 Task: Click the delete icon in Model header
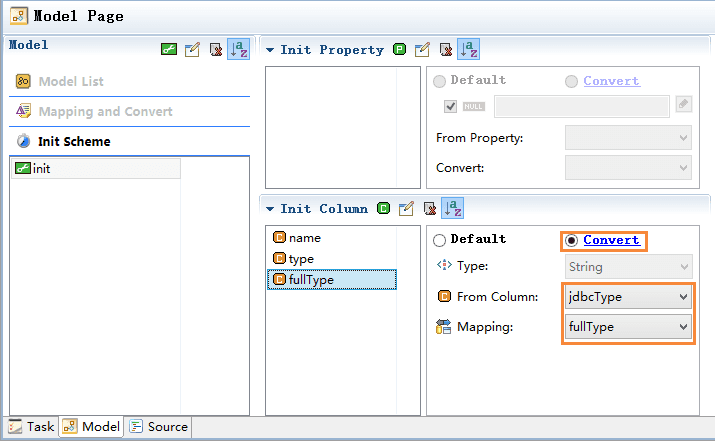click(216, 49)
